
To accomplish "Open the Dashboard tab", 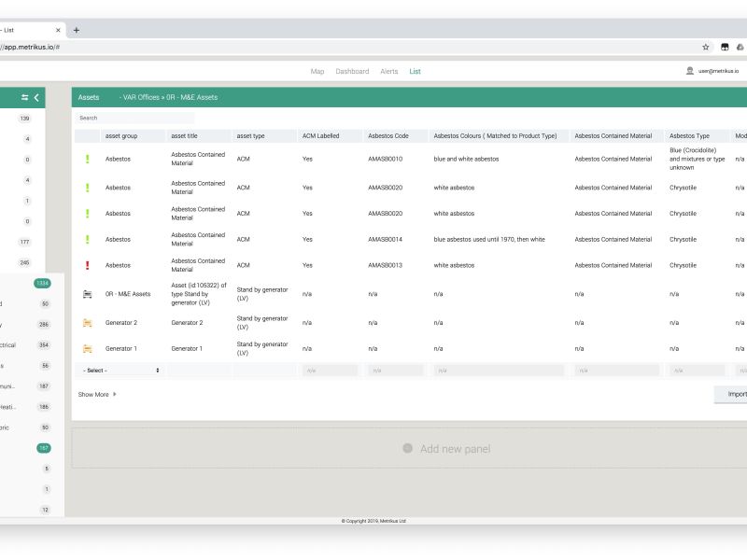I will tap(352, 72).
